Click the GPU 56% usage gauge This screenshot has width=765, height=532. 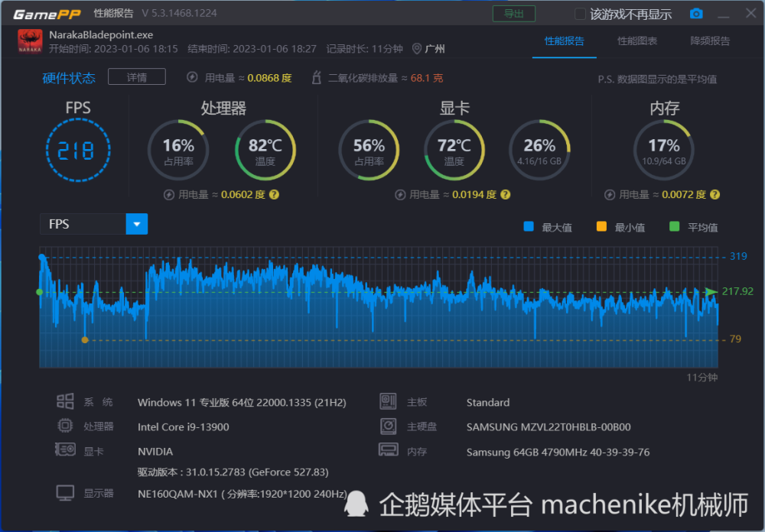coord(369,150)
